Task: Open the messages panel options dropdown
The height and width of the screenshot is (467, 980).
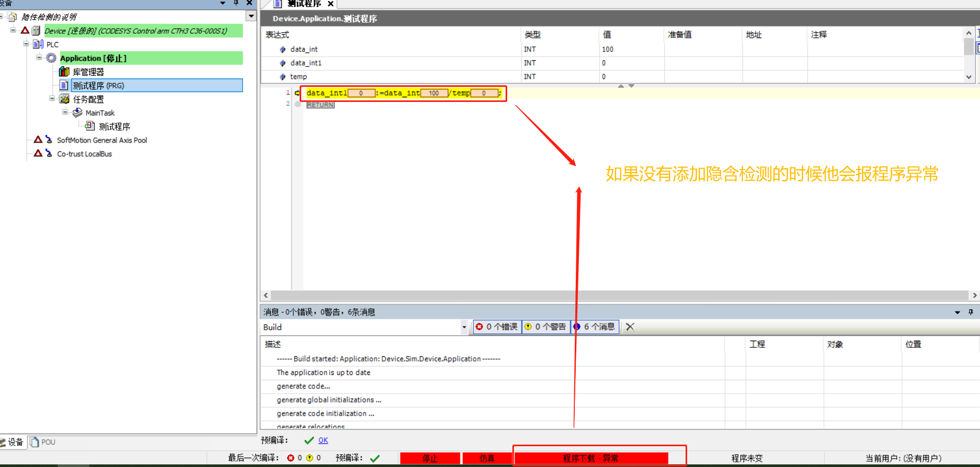Action: pos(957,312)
